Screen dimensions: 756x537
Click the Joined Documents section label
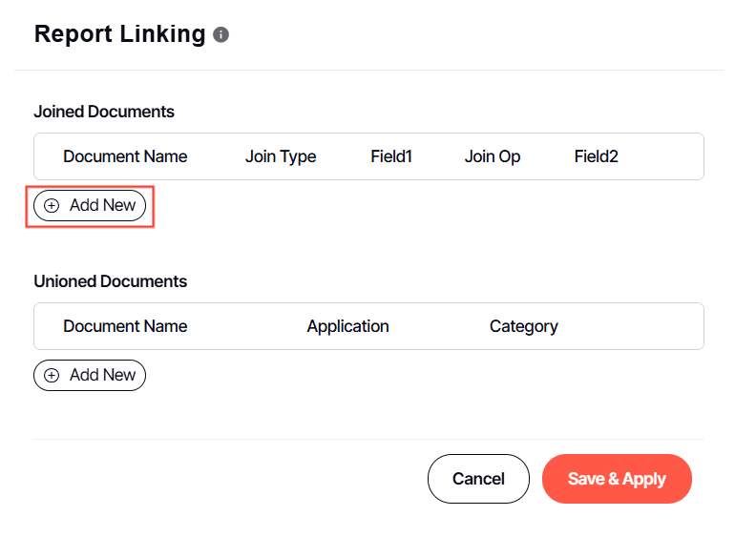[x=104, y=112]
